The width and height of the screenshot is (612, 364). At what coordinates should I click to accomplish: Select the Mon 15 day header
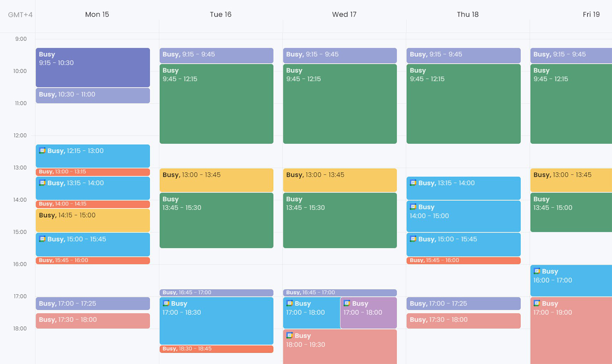coord(97,14)
